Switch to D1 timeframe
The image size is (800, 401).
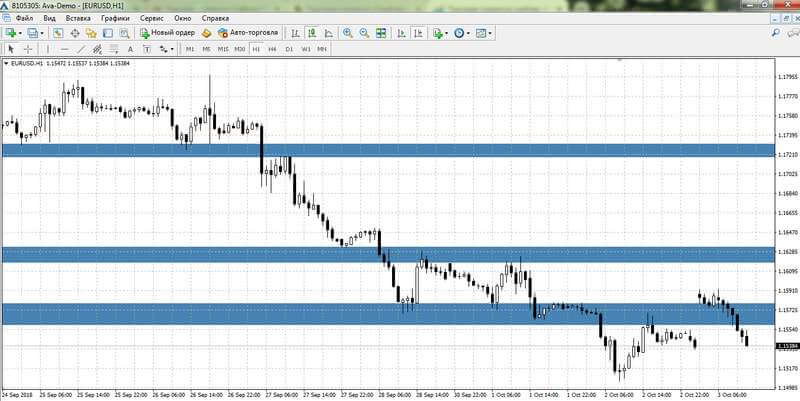coord(289,49)
